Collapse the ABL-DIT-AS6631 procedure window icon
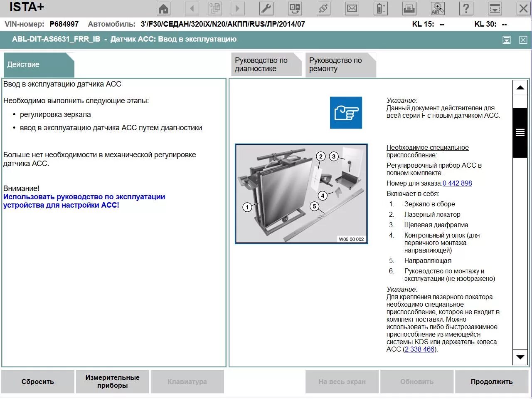 pos(507,40)
